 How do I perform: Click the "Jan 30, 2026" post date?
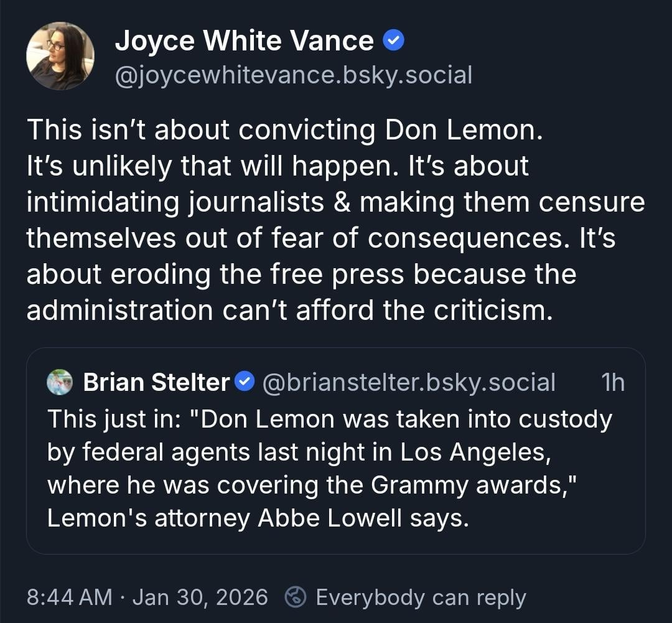click(200, 597)
